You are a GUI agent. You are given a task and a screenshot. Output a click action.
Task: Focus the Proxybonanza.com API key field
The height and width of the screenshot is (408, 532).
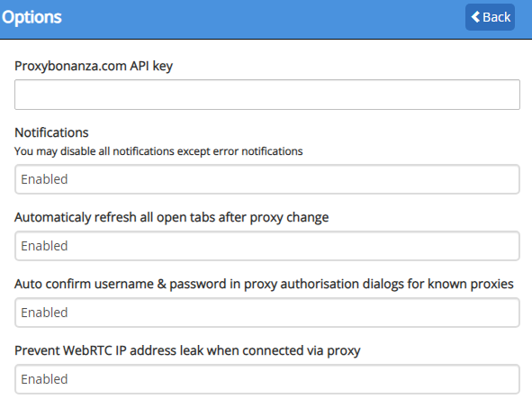[x=267, y=95]
